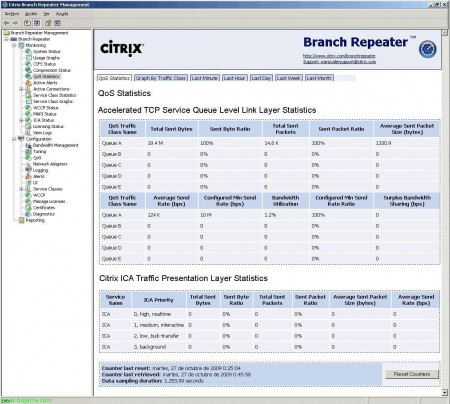This screenshot has width=450, height=404.
Task: Click the last toolbar icon after Properties
Action: pyautogui.click(x=58, y=23)
